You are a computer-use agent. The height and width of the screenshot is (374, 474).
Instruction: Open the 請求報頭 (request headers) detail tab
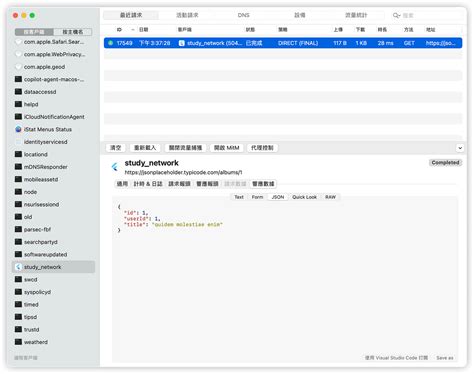click(x=179, y=184)
